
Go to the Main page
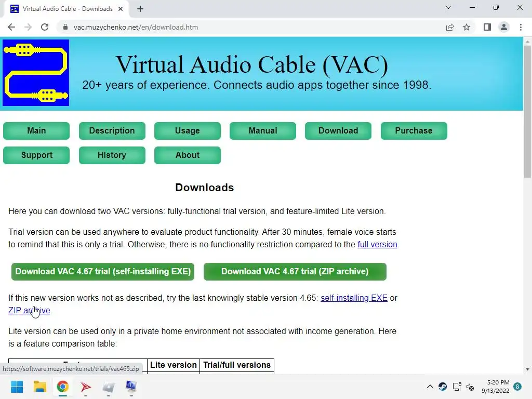click(x=36, y=130)
